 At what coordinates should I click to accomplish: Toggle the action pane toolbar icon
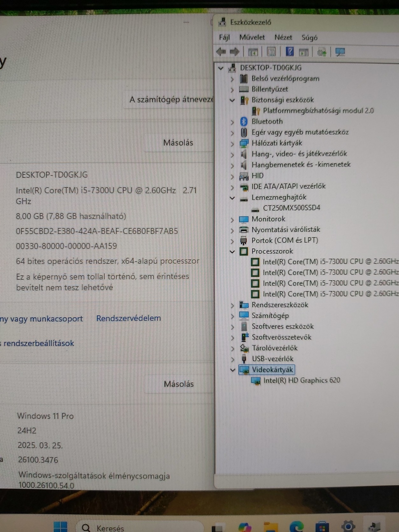click(304, 52)
